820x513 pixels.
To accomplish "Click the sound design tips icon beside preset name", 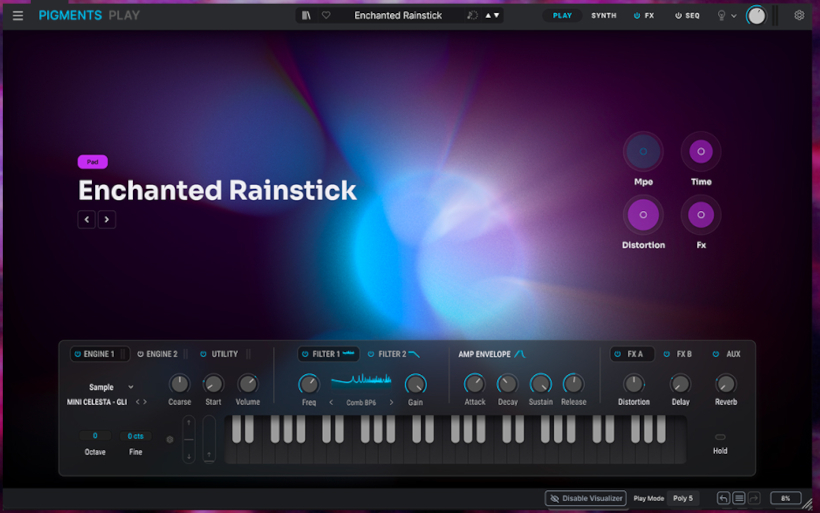I will point(472,16).
